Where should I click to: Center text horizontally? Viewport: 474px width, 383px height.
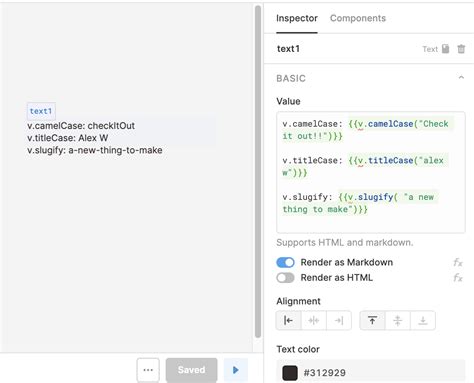tap(314, 320)
